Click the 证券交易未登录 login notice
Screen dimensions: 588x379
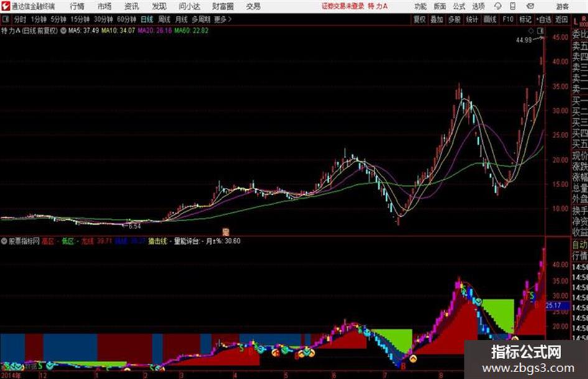pyautogui.click(x=343, y=6)
